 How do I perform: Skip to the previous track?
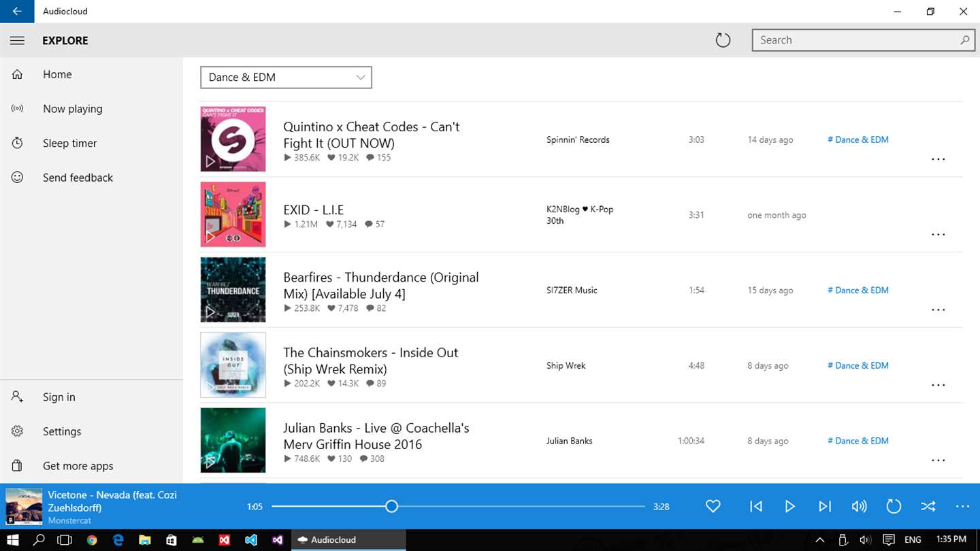click(x=755, y=506)
